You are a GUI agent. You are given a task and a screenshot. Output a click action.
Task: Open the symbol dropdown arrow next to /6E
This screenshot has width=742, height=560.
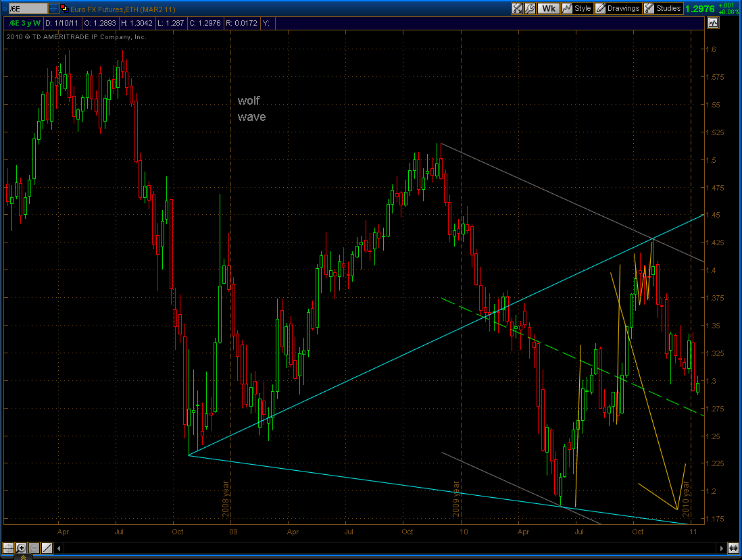click(53, 9)
